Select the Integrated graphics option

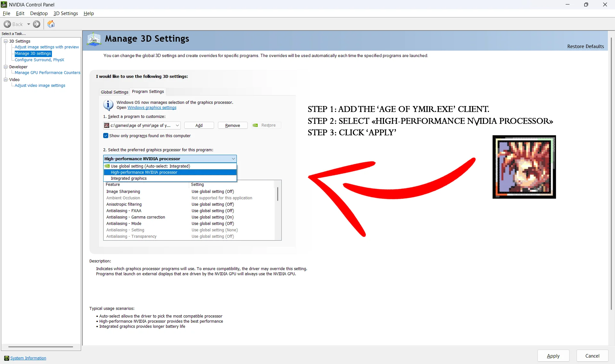(x=129, y=178)
